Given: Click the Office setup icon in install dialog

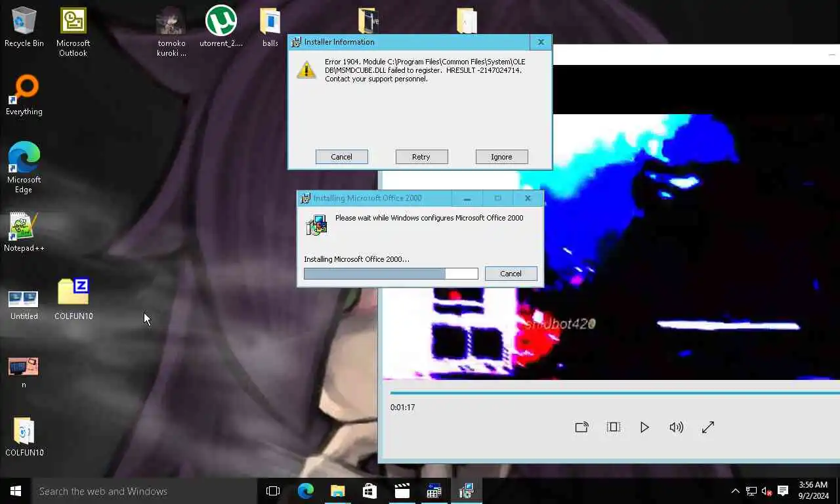Looking at the screenshot, I should tap(316, 225).
